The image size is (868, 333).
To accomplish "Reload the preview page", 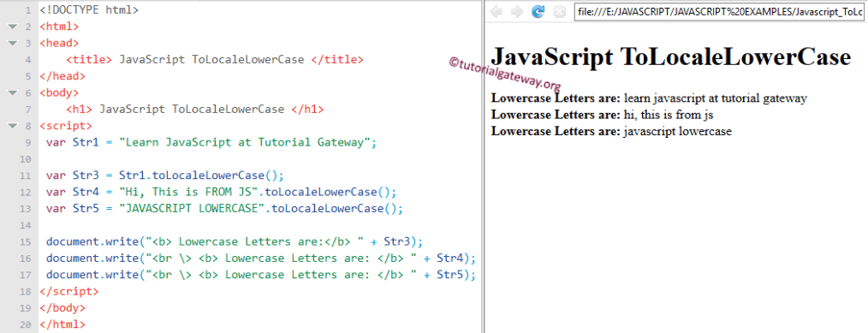I will (x=538, y=12).
